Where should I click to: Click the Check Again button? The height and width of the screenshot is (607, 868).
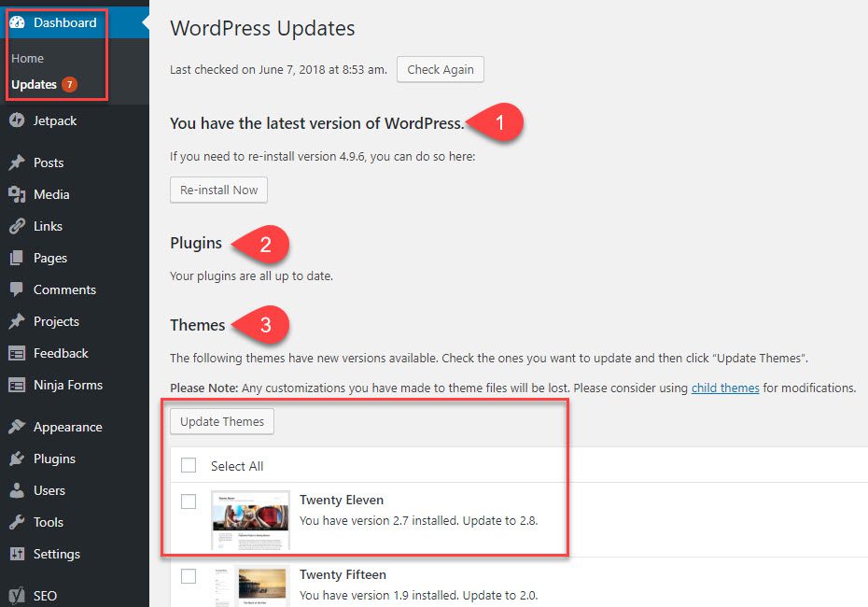tap(440, 69)
